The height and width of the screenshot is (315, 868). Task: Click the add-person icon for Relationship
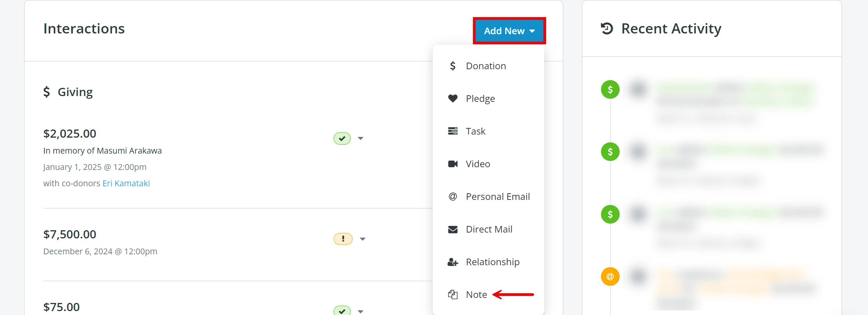(x=453, y=262)
